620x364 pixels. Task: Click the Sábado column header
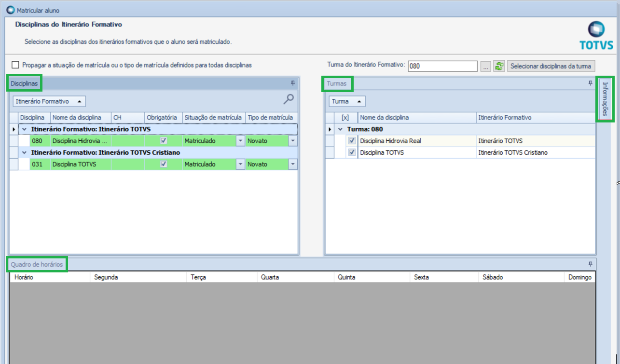[522, 277]
